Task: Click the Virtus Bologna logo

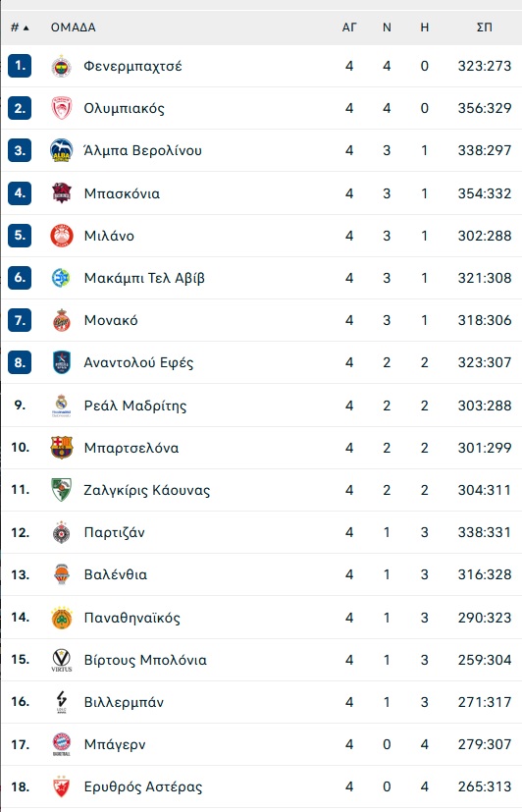Action: (x=61, y=660)
